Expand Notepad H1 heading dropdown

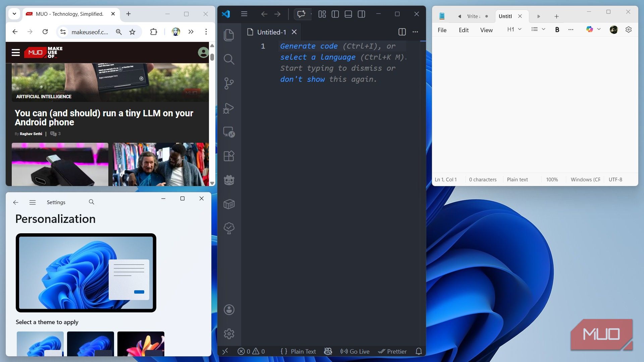[x=514, y=29]
